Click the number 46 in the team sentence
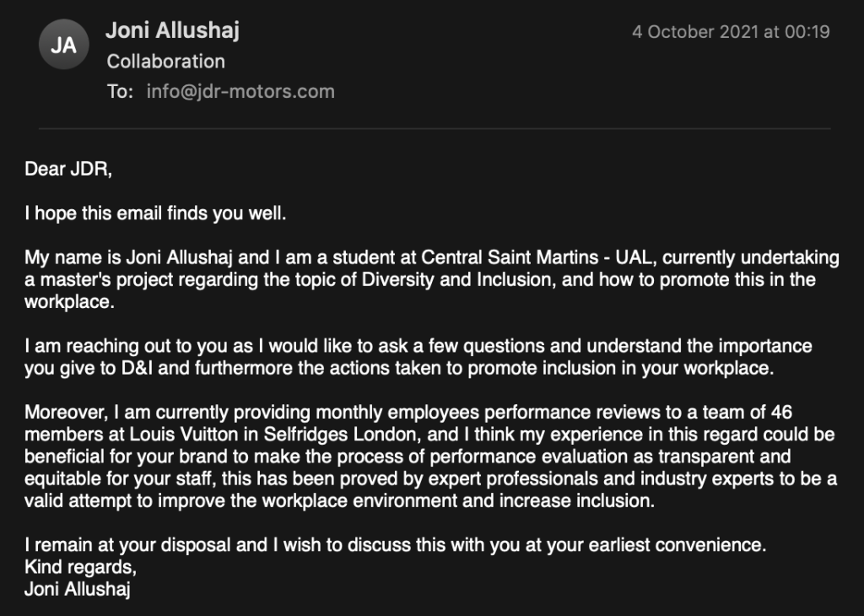 [781, 412]
